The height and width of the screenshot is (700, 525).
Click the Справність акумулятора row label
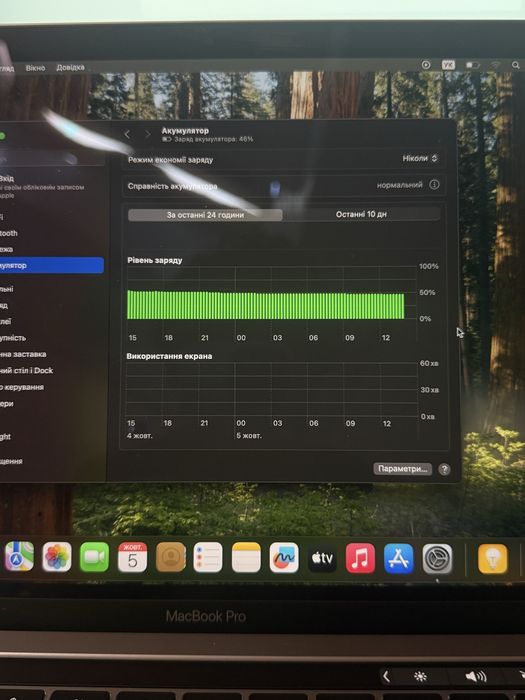(172, 186)
